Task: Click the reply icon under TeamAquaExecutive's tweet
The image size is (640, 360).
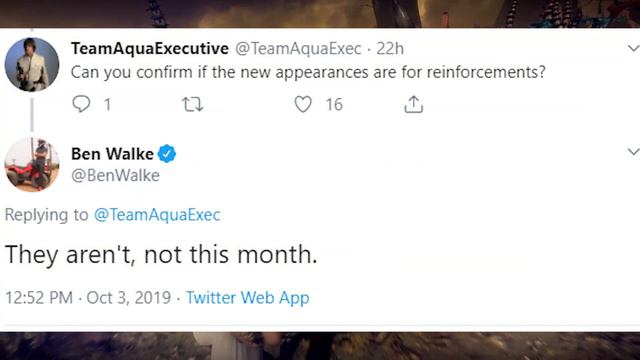Action: pyautogui.click(x=81, y=104)
